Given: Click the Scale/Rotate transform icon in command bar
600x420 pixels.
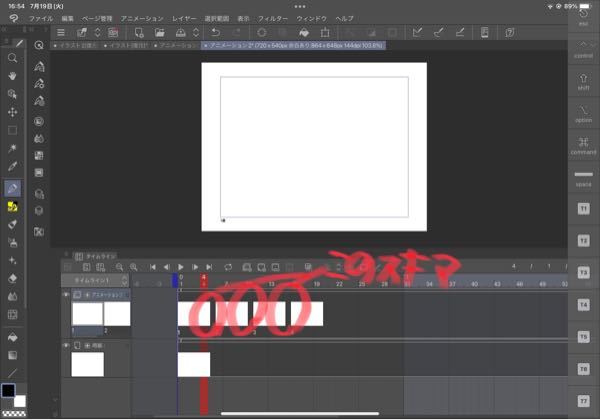Looking at the screenshot, I should [325, 33].
